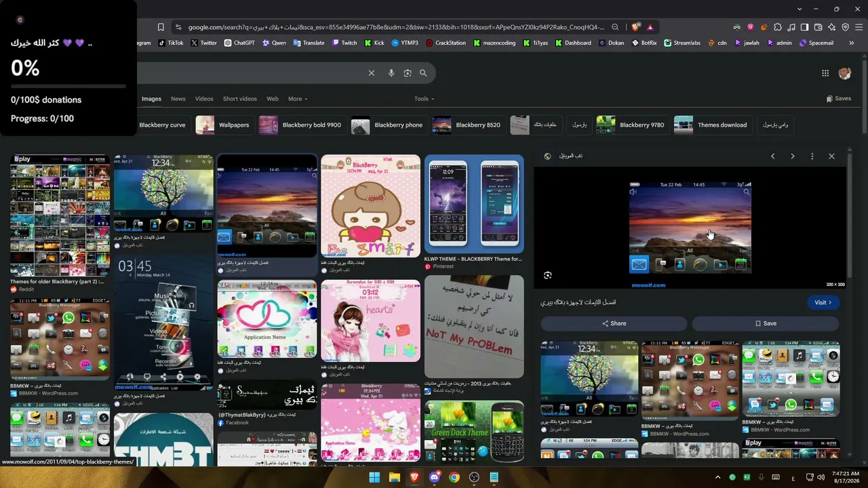This screenshot has width=868, height=488.
Task: Open the Streamlabs bookmark
Action: pyautogui.click(x=682, y=43)
